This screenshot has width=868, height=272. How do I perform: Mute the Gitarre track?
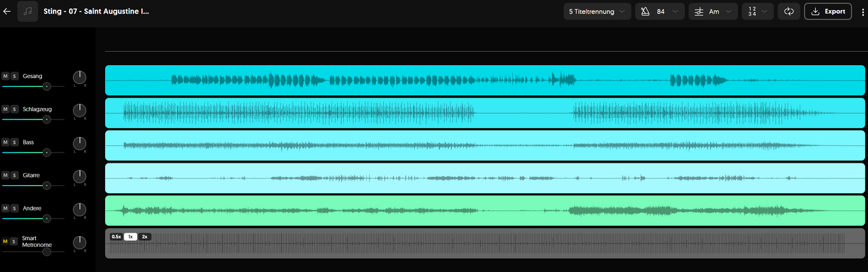point(5,175)
